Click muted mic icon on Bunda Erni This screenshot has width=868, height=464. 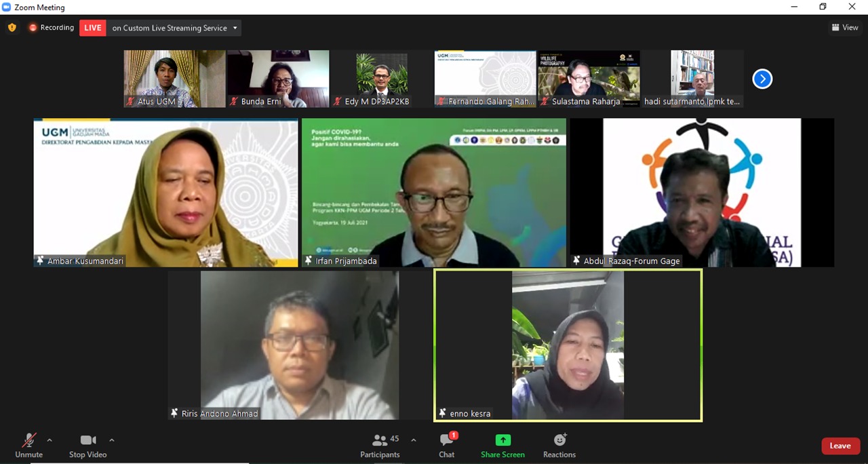(x=234, y=102)
